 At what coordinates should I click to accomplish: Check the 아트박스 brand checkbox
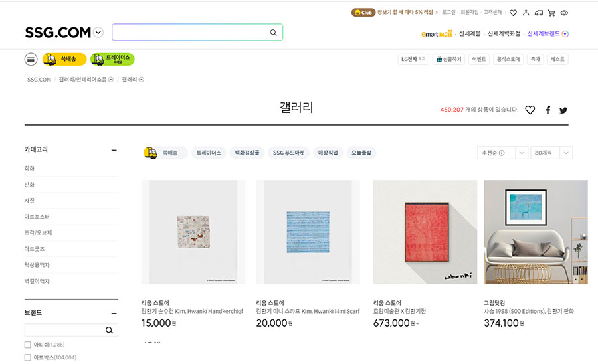tap(28, 357)
